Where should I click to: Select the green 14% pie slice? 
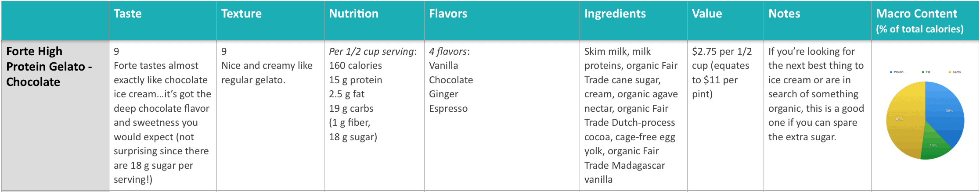pyautogui.click(x=934, y=144)
